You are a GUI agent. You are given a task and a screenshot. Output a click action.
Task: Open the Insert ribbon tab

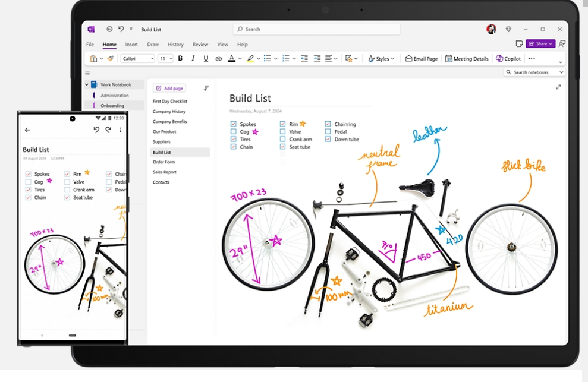pos(131,44)
